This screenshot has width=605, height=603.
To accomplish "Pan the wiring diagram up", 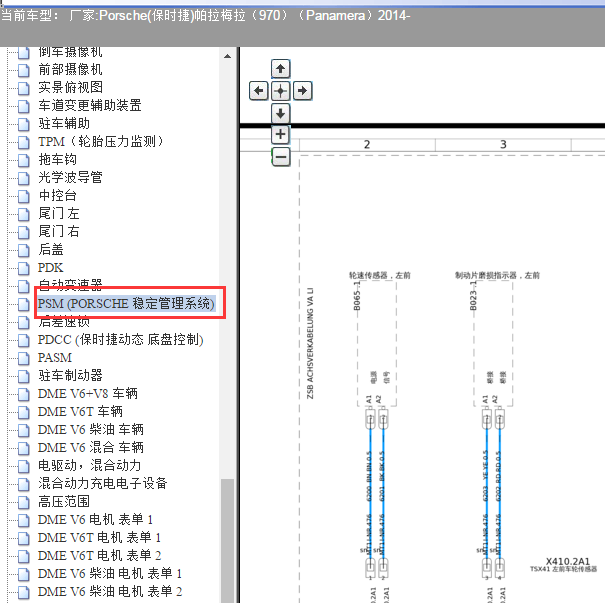I will click(281, 69).
